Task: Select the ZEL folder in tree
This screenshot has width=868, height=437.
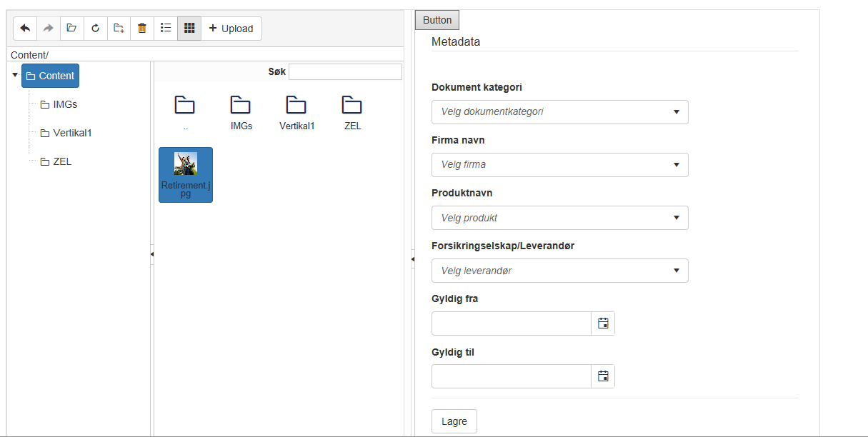Action: [61, 161]
